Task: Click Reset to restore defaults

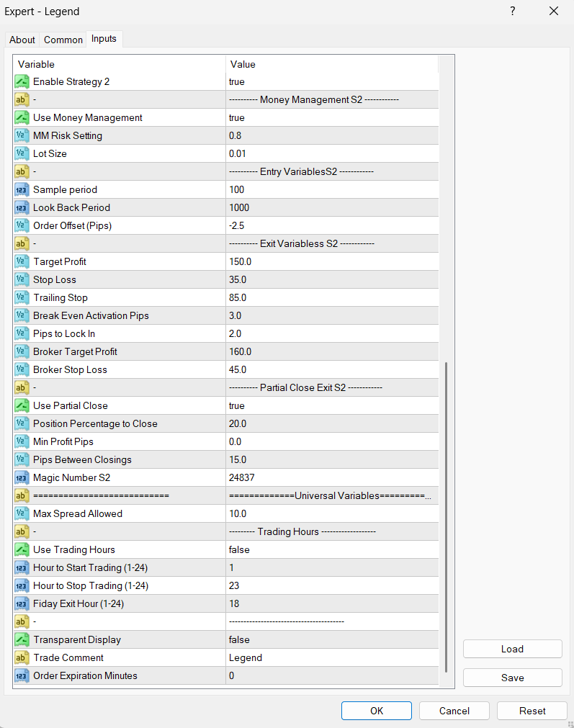Action: coord(532,711)
